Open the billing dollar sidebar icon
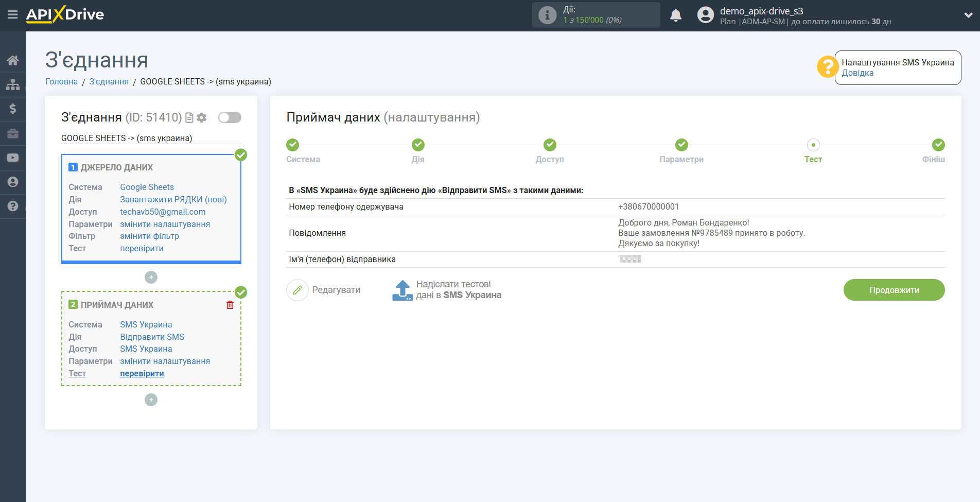The image size is (980, 502). click(x=13, y=109)
